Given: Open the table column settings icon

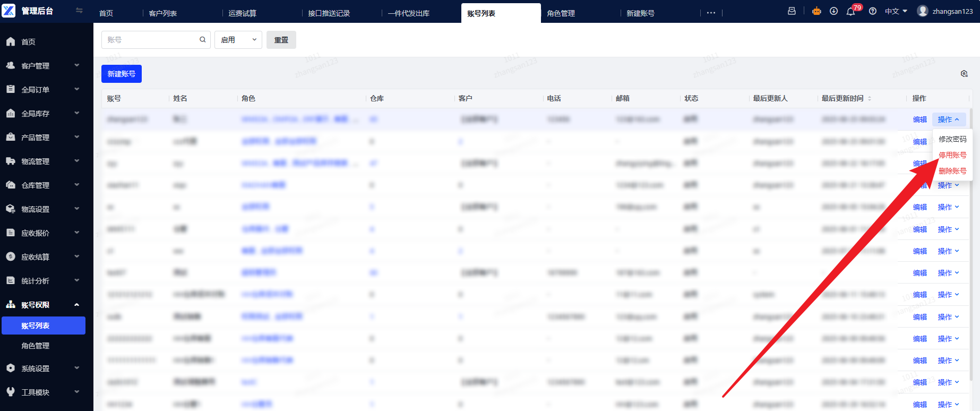Looking at the screenshot, I should (x=964, y=74).
